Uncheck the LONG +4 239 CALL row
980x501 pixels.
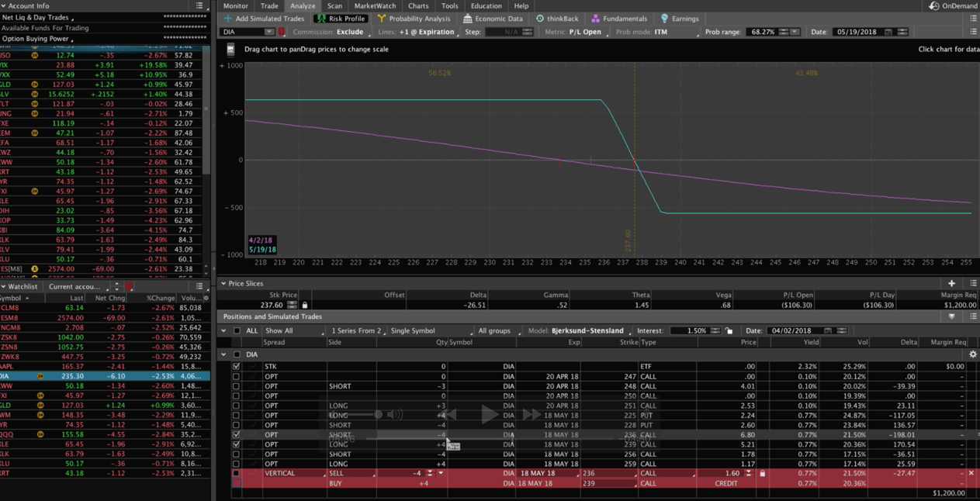237,444
